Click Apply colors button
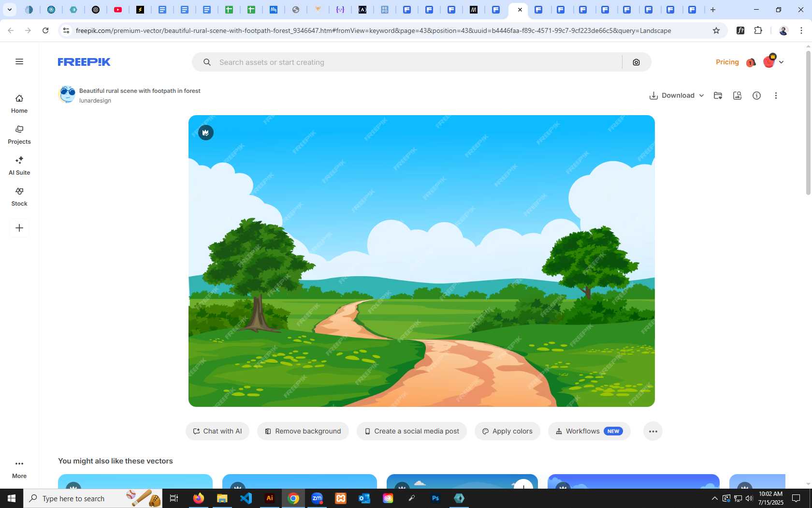812x508 pixels. click(x=507, y=431)
